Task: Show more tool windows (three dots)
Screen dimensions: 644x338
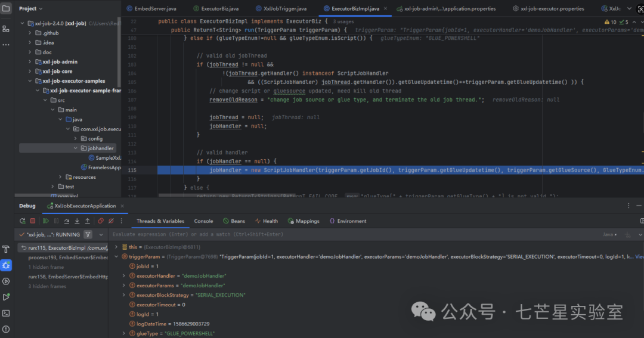Action: (x=6, y=44)
